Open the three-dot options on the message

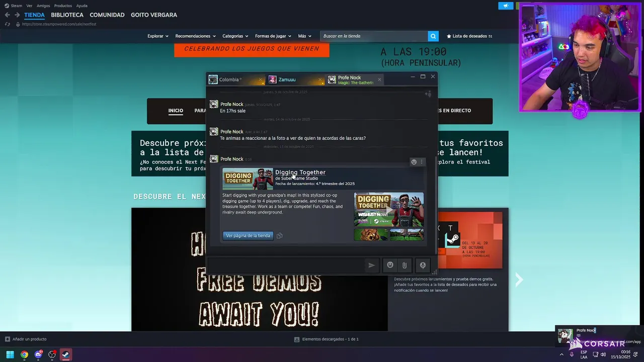tap(422, 162)
